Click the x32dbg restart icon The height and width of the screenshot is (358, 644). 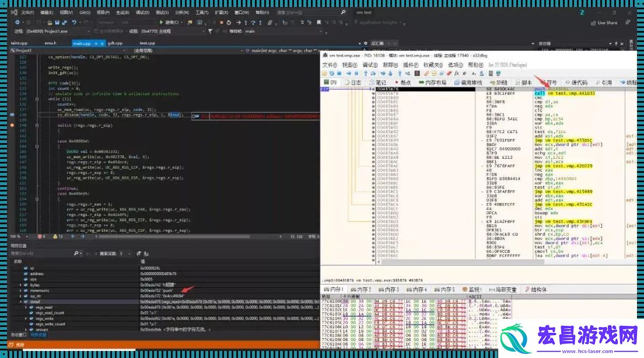[x=332, y=73]
